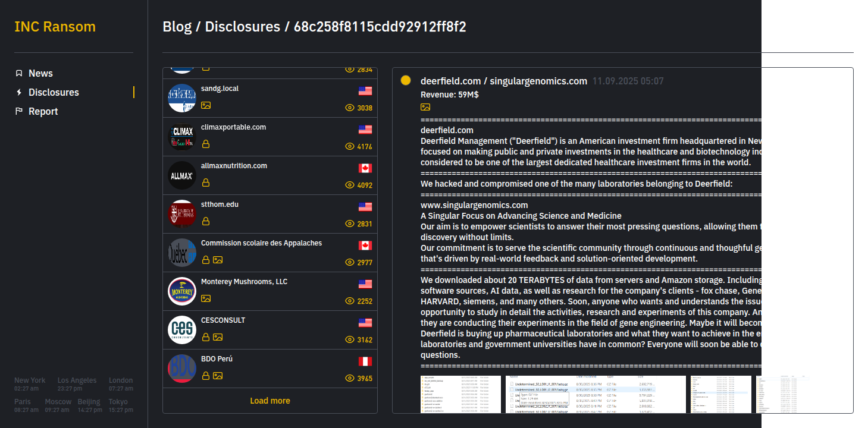Image resolution: width=868 pixels, height=428 pixels.
Task: Open the News section
Action: point(40,73)
